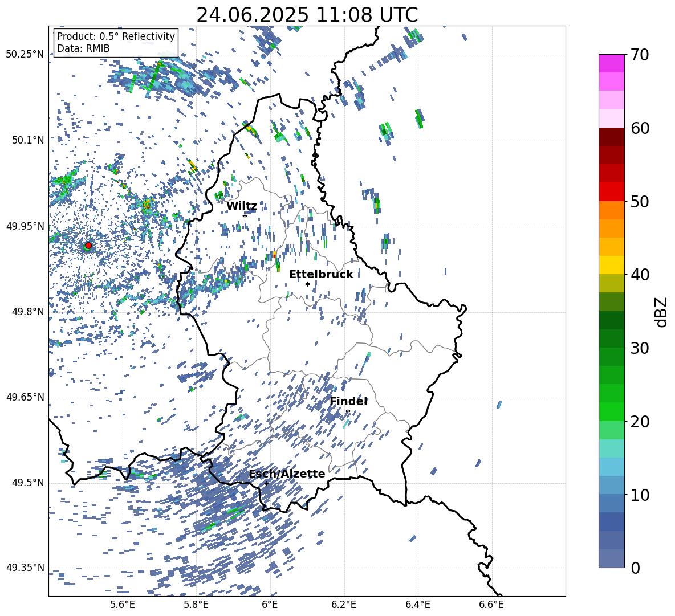
Task: Click the colorbar 70 tick label
Action: [640, 55]
